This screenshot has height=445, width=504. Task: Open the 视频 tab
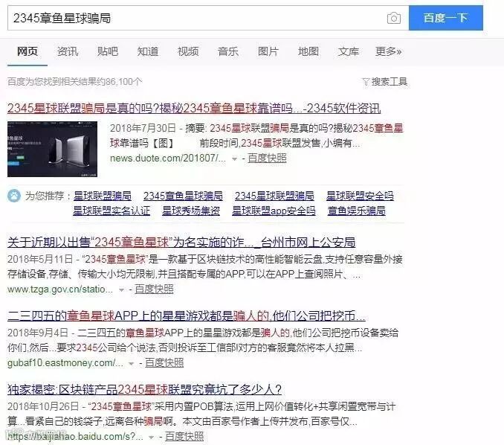pos(188,51)
